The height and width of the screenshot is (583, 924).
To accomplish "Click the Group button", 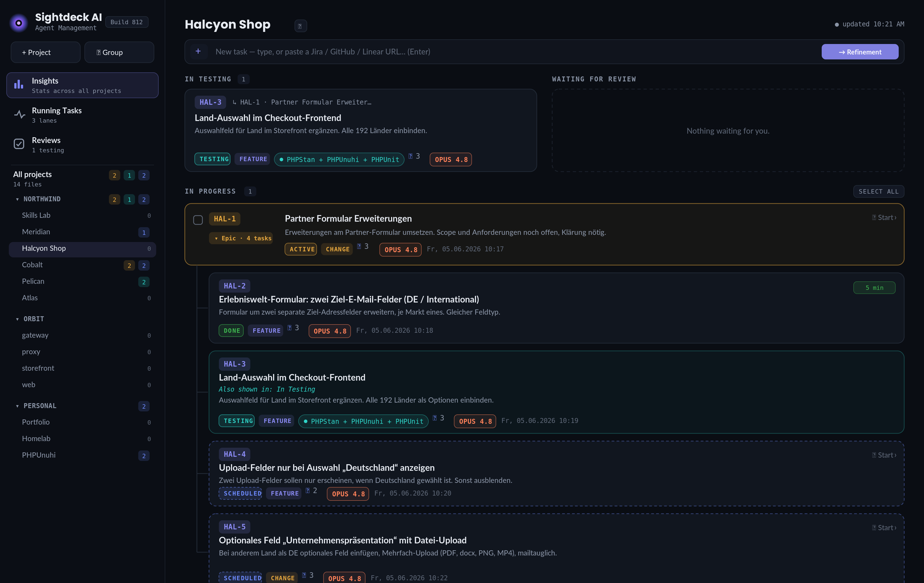I will coord(119,52).
